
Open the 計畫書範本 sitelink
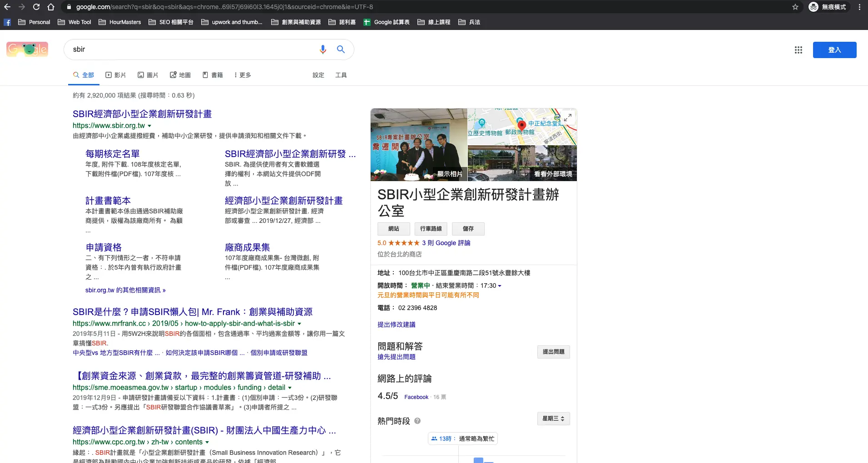coord(108,201)
